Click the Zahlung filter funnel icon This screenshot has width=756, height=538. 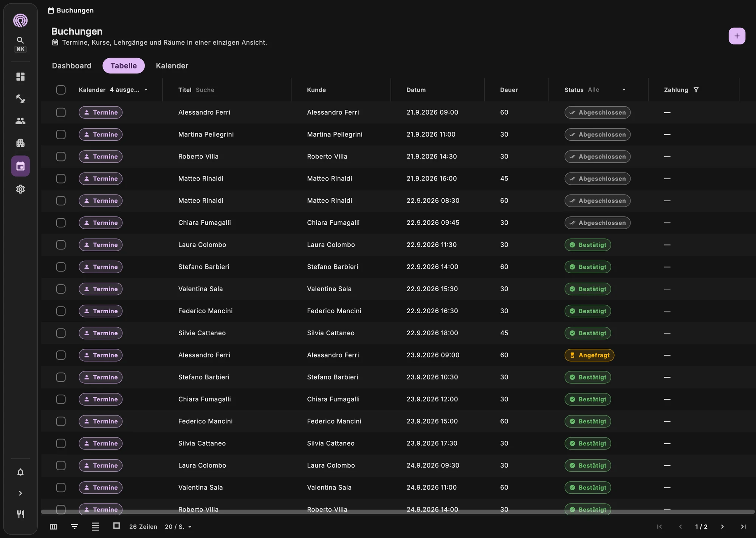pyautogui.click(x=696, y=90)
